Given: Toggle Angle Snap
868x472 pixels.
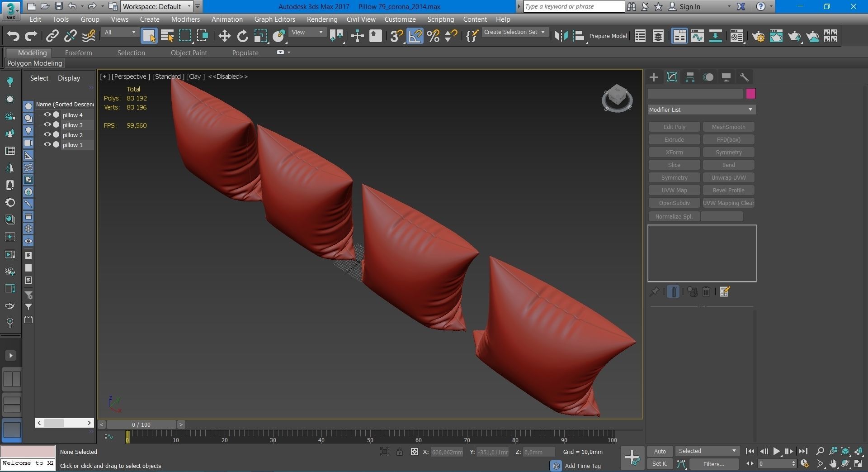Looking at the screenshot, I should pyautogui.click(x=415, y=36).
